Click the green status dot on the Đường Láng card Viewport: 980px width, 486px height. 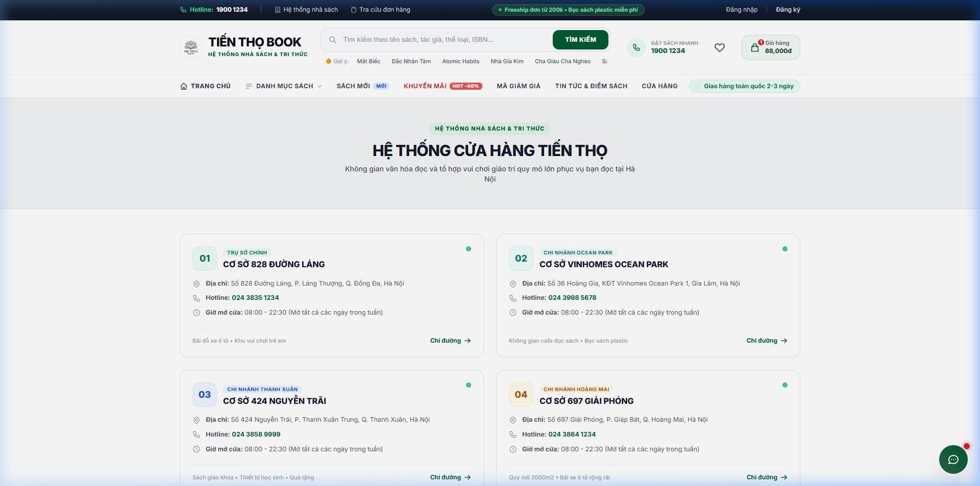pyautogui.click(x=469, y=249)
